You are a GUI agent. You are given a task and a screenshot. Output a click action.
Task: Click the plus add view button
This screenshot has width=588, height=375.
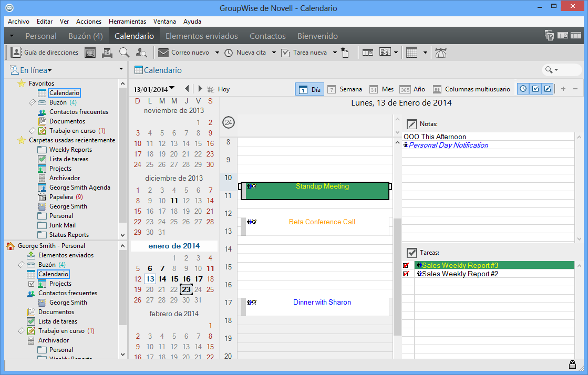pyautogui.click(x=563, y=89)
